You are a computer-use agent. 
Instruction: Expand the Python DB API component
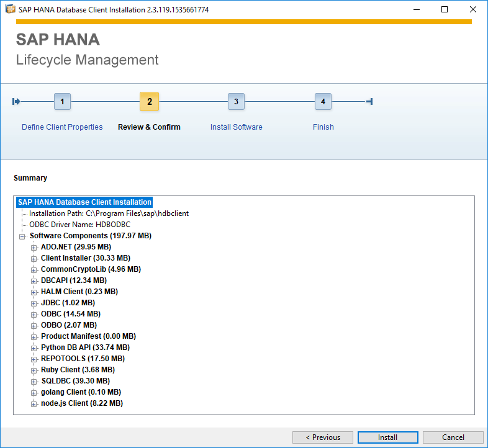coord(34,349)
